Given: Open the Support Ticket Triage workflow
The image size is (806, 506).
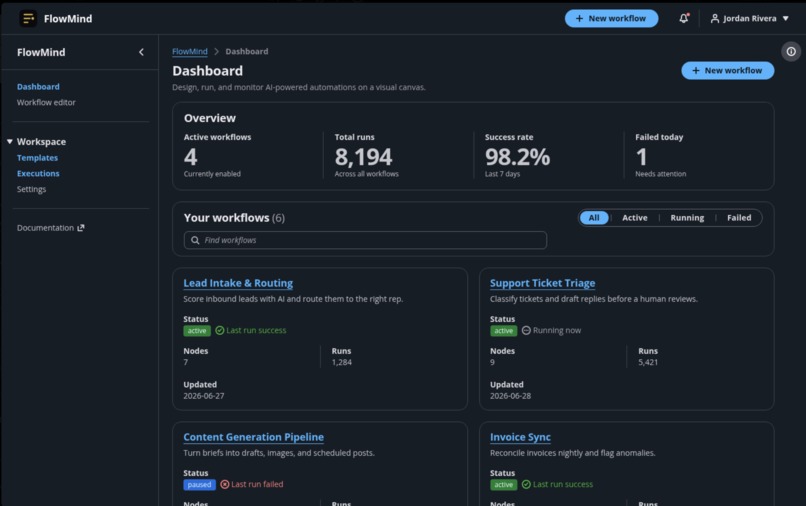Looking at the screenshot, I should [x=542, y=283].
